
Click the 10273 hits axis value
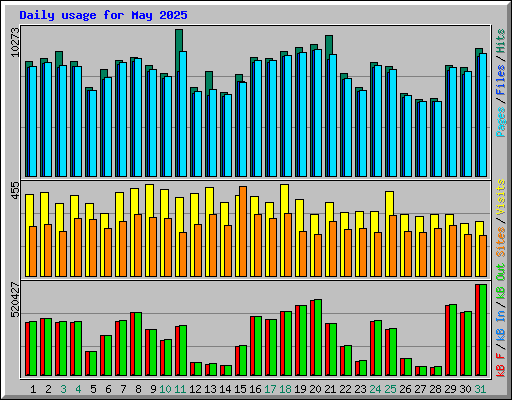coord(15,42)
